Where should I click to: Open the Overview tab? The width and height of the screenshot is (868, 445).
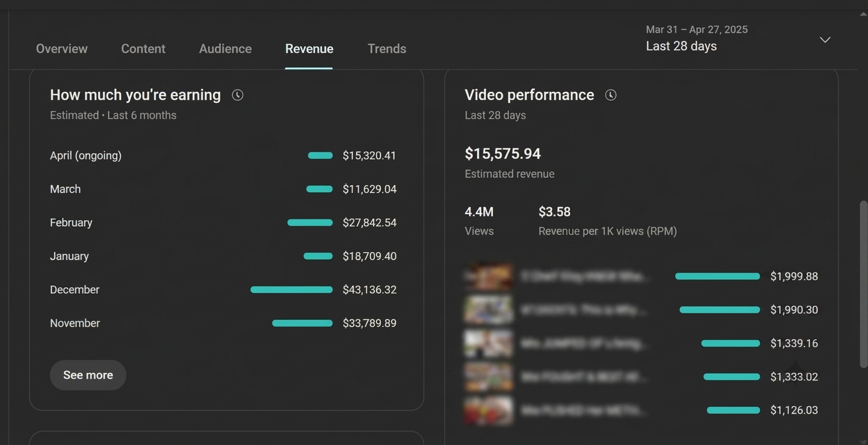coord(62,48)
